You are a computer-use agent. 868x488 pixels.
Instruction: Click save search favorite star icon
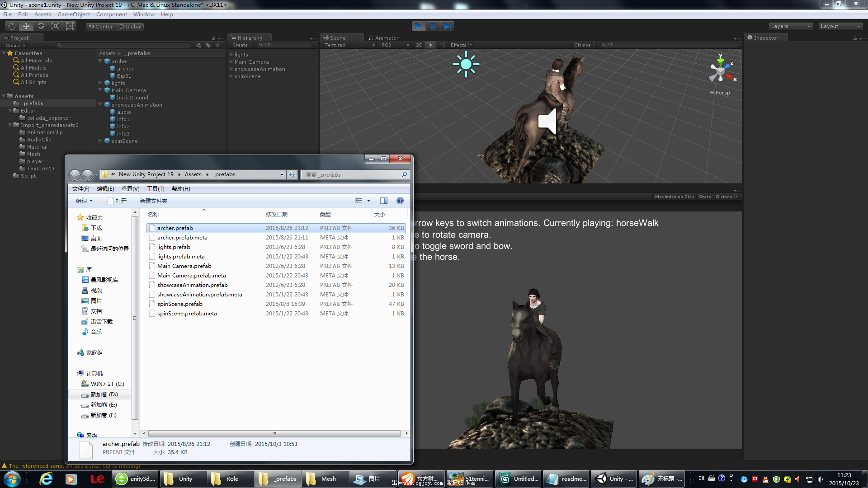tap(218, 45)
